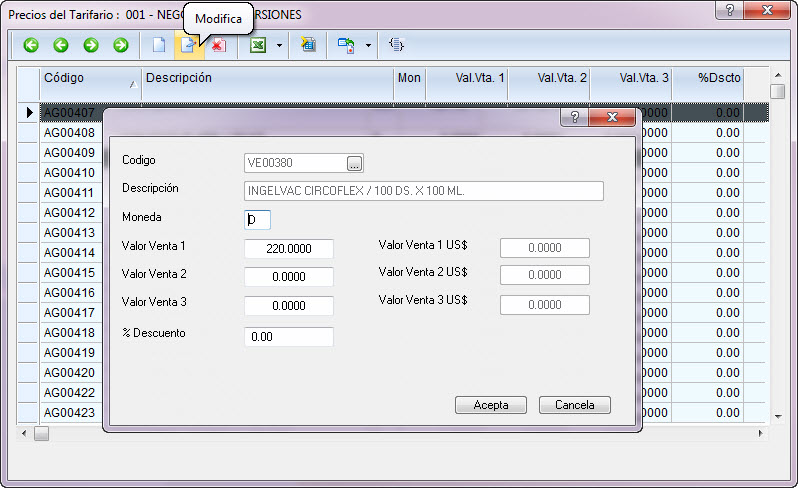Jump to last record arrow
The image size is (798, 488).
121,45
